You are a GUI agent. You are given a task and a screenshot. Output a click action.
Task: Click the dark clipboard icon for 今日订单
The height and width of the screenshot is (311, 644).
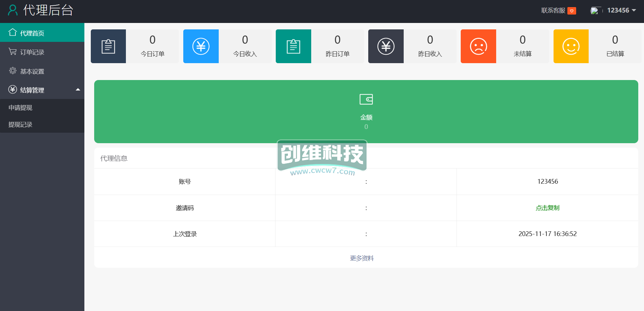click(108, 46)
